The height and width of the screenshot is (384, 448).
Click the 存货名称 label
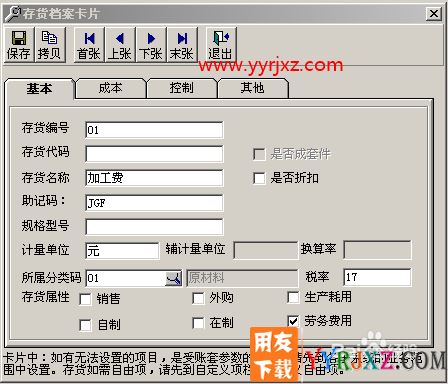(x=46, y=178)
